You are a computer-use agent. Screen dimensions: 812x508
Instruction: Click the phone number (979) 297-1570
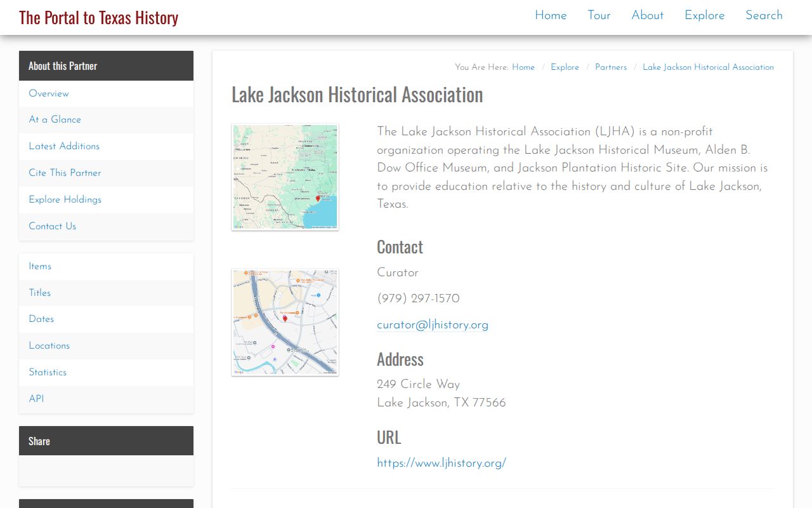(x=418, y=298)
